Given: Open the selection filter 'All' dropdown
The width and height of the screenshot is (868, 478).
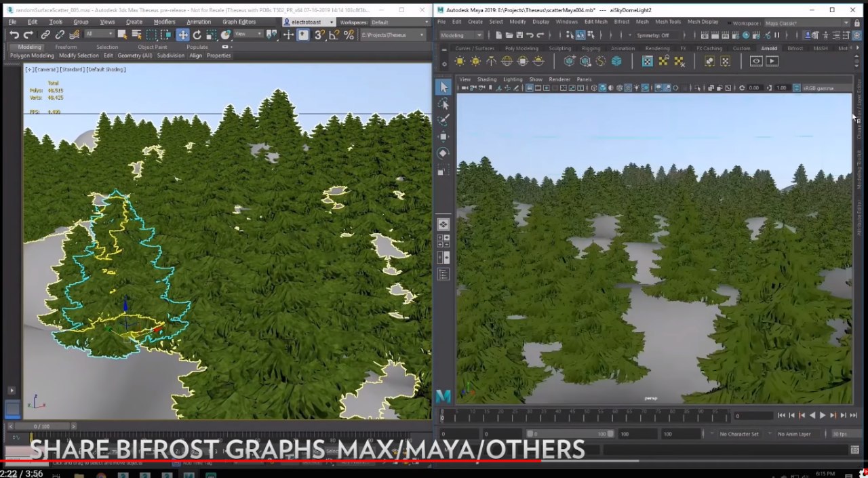Looking at the screenshot, I should [x=100, y=35].
